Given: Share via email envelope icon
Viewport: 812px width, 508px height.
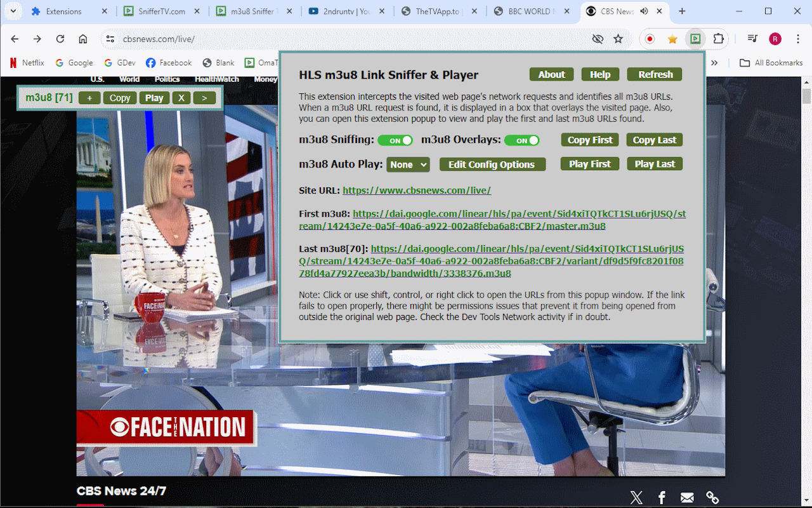Looking at the screenshot, I should 687,497.
